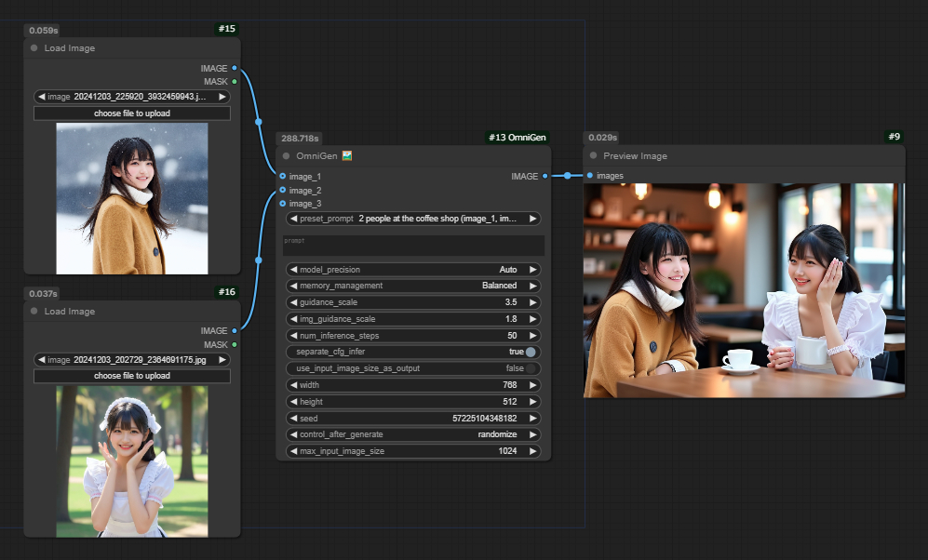Decrease num_inference_steps with left arrow

coord(293,335)
